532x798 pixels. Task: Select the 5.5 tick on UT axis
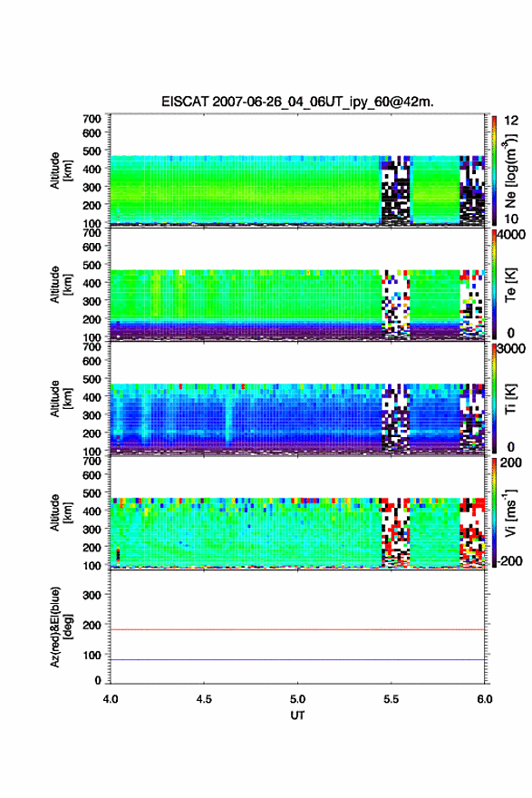click(x=392, y=699)
